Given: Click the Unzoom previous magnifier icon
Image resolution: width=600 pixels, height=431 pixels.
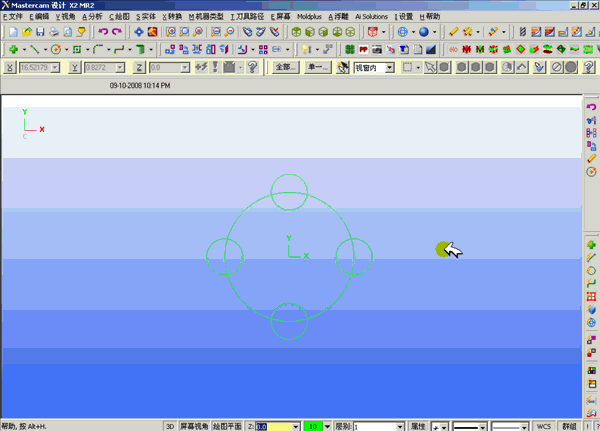Looking at the screenshot, I should tap(216, 32).
